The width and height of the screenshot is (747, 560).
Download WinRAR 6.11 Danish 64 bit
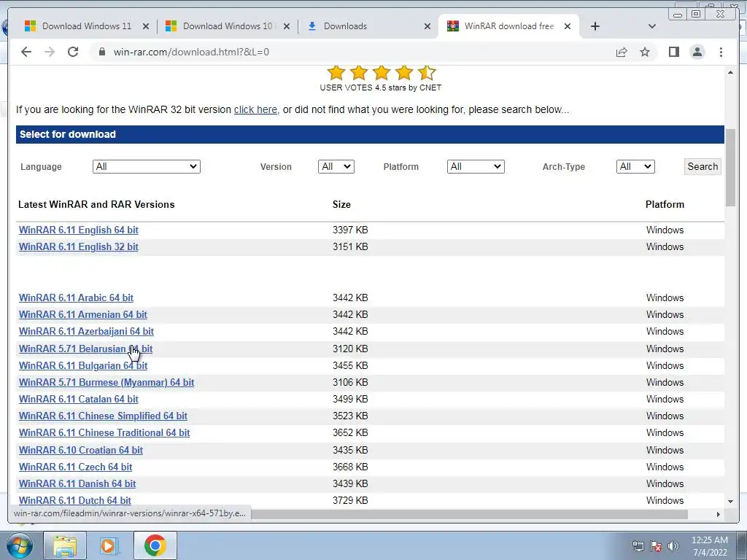[77, 484]
